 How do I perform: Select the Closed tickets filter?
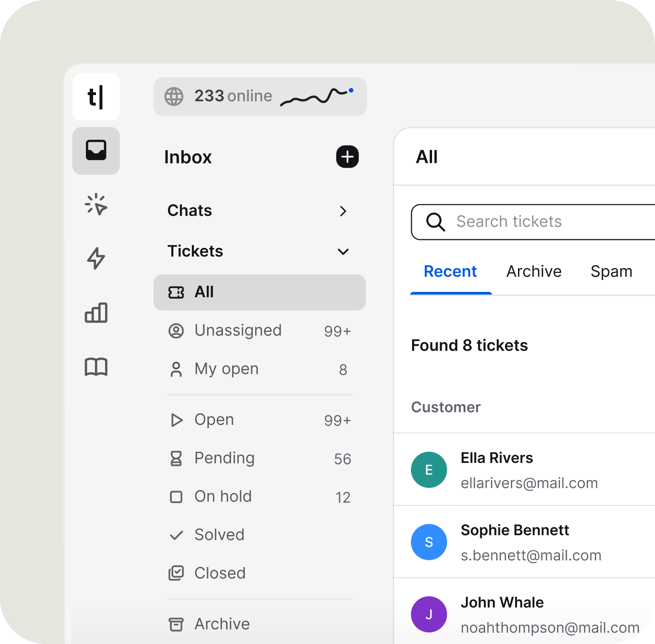pyautogui.click(x=260, y=573)
